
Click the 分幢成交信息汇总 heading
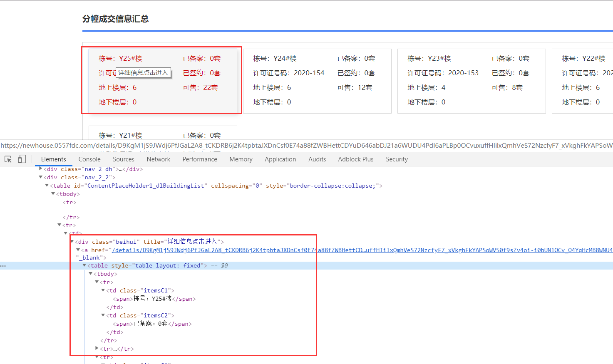(115, 19)
